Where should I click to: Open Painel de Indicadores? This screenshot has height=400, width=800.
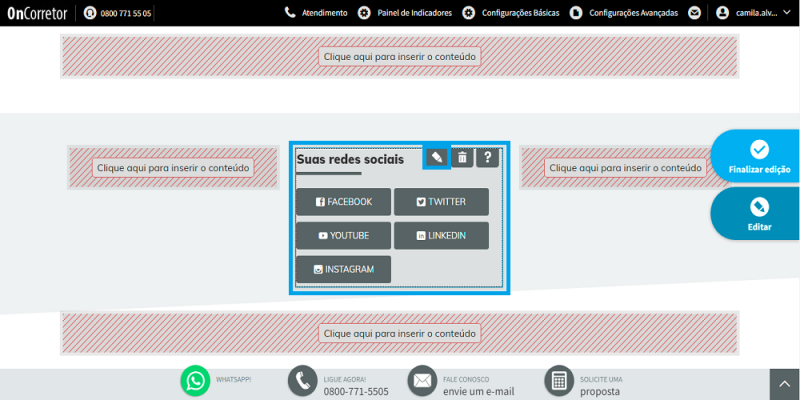point(405,13)
